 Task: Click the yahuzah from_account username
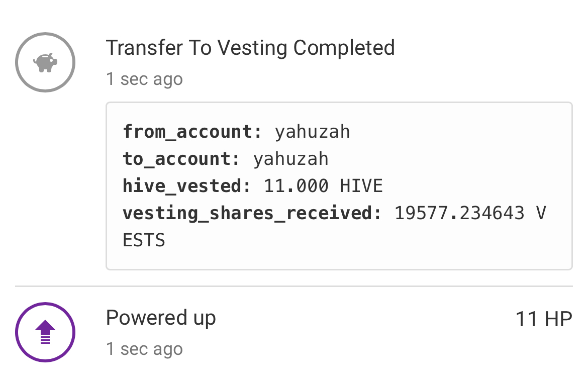pyautogui.click(x=313, y=132)
